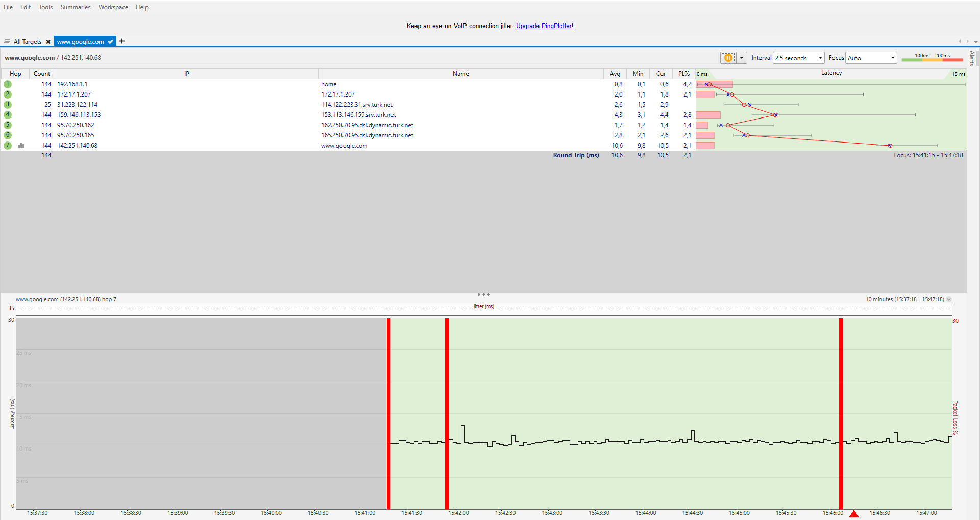
Task: Click the green hop 4 circle icon
Action: pos(8,115)
